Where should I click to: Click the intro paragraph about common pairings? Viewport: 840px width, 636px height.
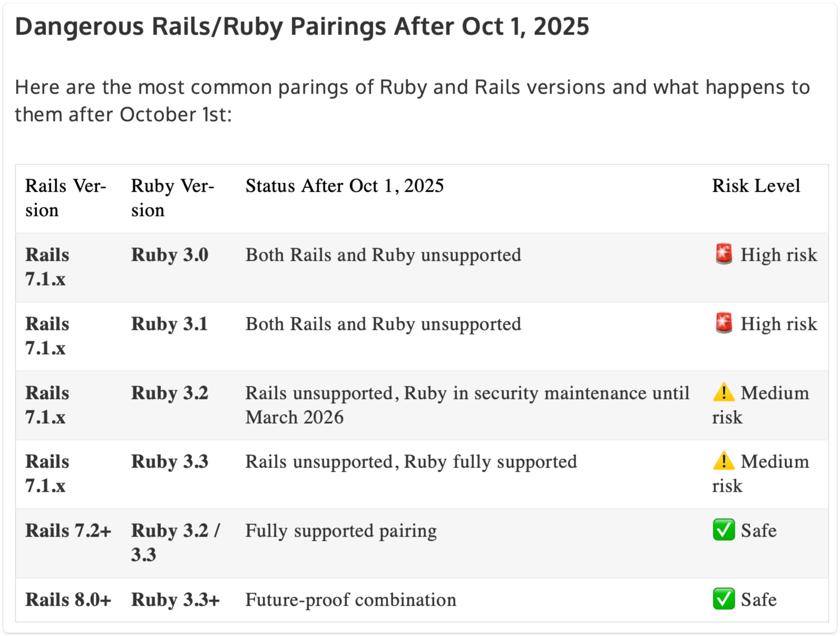coord(411,101)
